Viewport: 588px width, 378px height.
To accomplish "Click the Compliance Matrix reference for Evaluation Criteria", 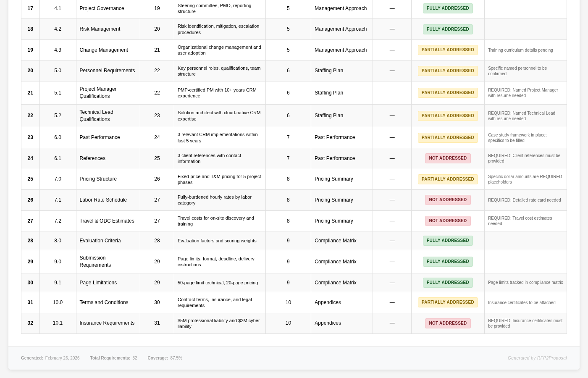I will (x=335, y=241).
